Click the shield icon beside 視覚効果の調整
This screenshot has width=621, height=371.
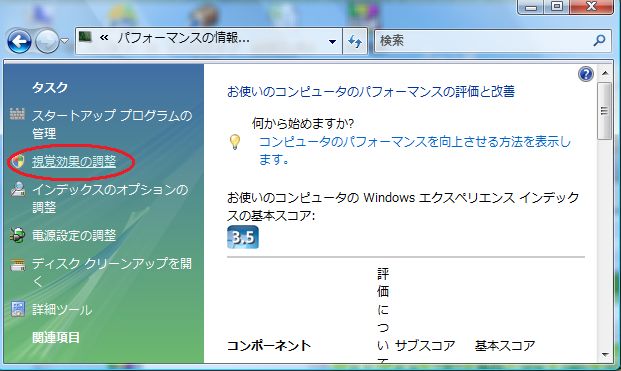(x=18, y=161)
